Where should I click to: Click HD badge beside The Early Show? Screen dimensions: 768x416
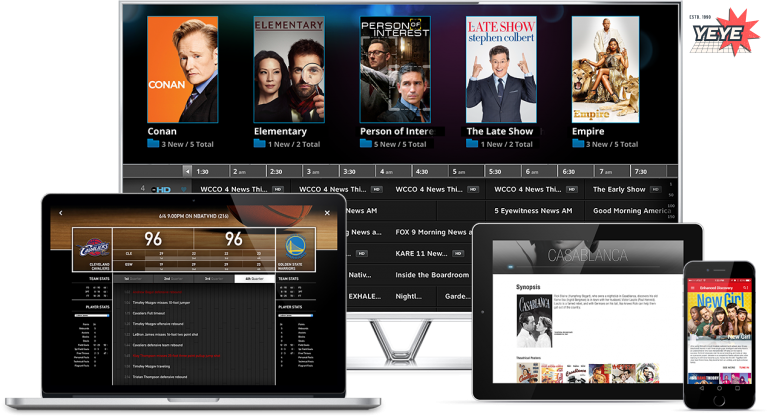pos(655,189)
